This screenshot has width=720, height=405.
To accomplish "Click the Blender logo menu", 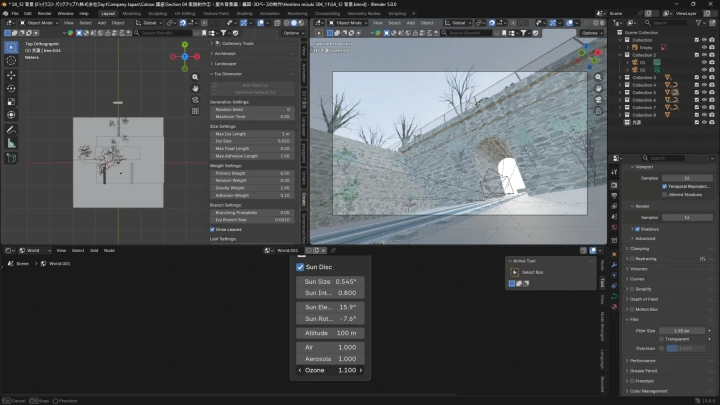I will [x=5, y=13].
